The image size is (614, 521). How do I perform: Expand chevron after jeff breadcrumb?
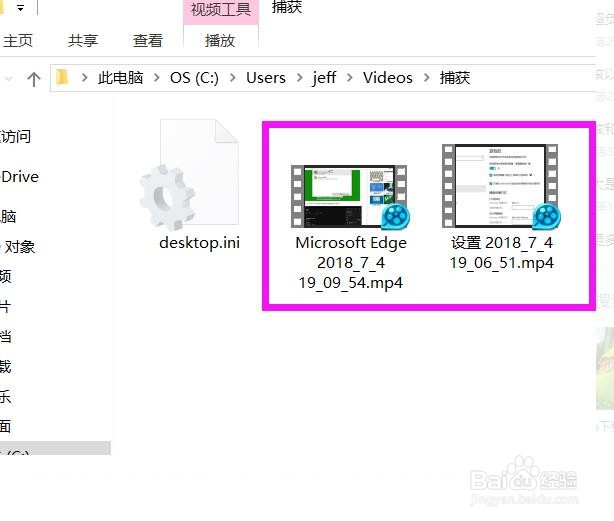point(350,78)
